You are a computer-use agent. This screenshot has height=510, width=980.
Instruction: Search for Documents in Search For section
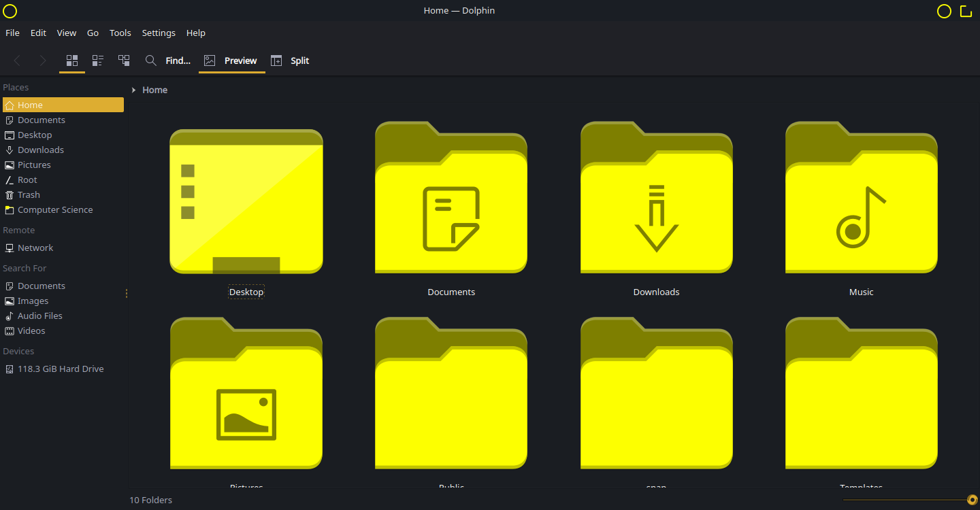pyautogui.click(x=63, y=286)
